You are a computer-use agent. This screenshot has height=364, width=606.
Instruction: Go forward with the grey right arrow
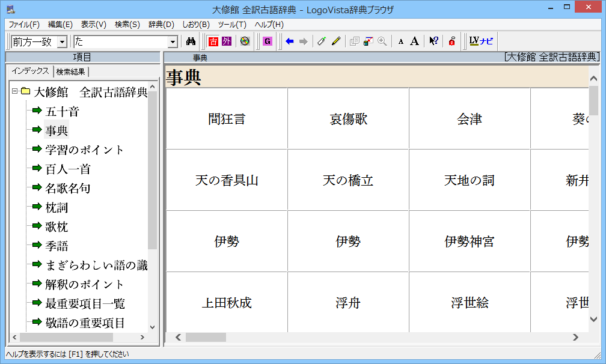[304, 41]
